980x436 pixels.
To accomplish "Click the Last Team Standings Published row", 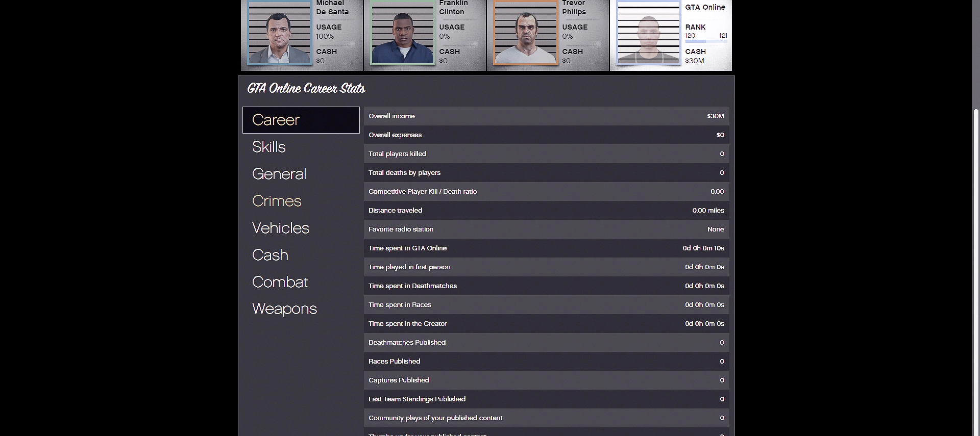I will [x=546, y=399].
